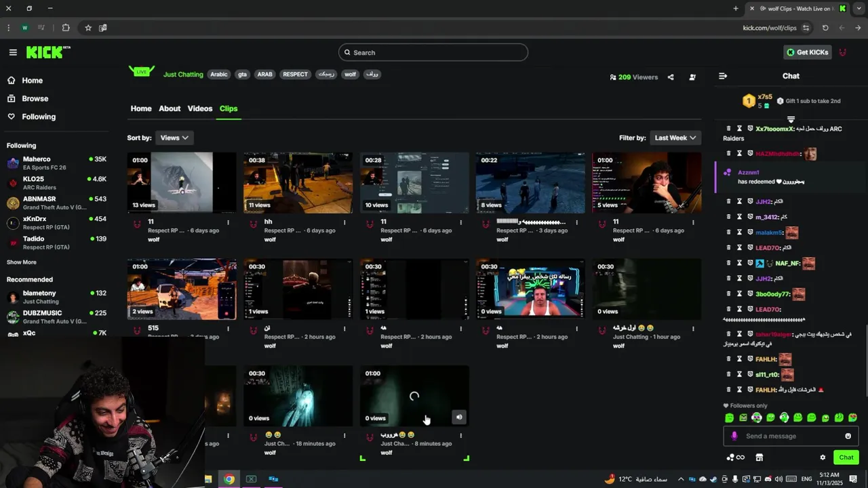The height and width of the screenshot is (488, 868).
Task: Open three-dot menu for 5 views clip
Action: coord(693,222)
